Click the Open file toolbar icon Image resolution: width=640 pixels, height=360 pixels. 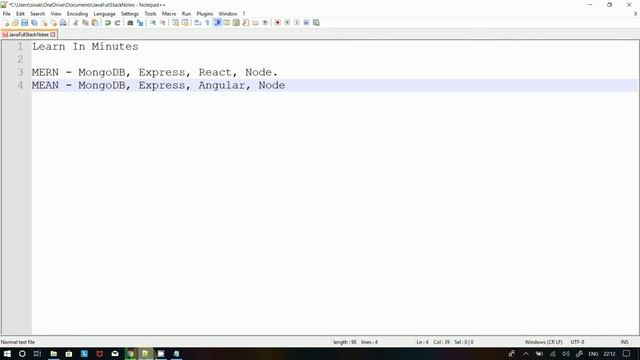coord(15,22)
